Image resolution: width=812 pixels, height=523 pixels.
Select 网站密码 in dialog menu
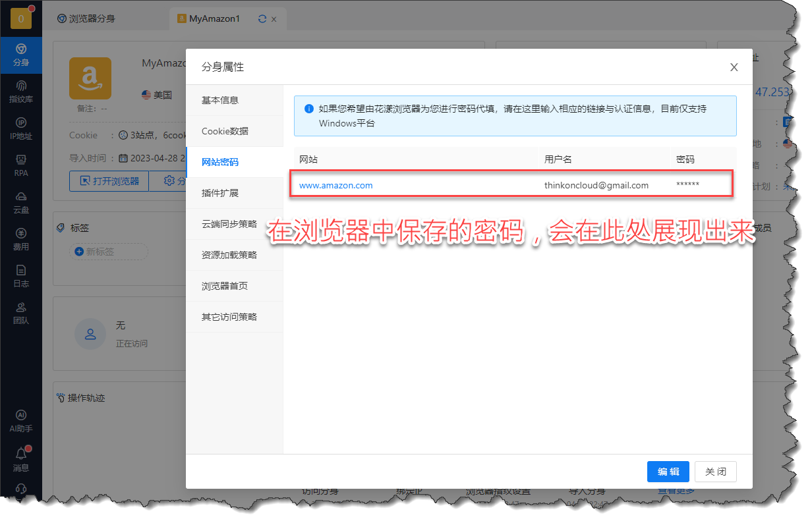(x=235, y=162)
